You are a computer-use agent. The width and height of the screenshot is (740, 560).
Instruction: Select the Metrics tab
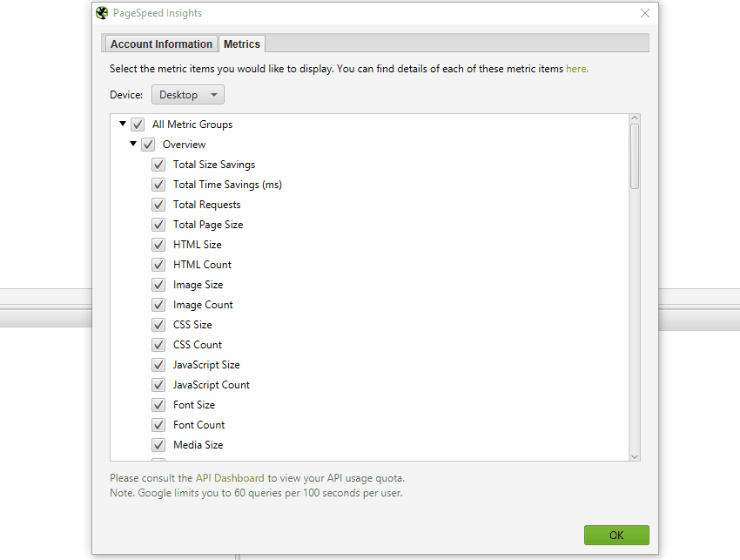click(242, 44)
